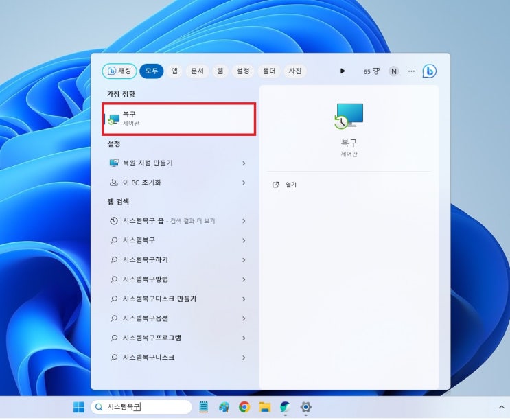Viewport: 510px width, 420px height.
Task: Expand the 시스템복구방법 chevron
Action: (x=244, y=279)
